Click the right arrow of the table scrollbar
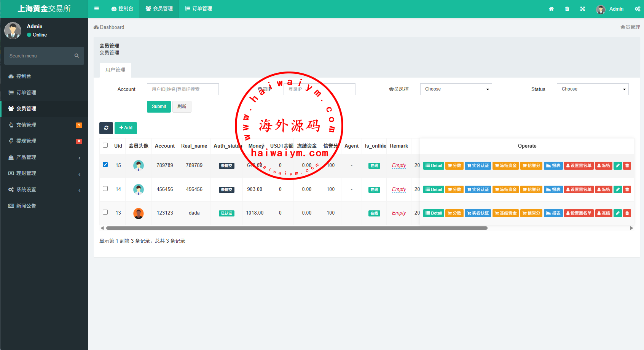This screenshot has height=350, width=644. (x=631, y=228)
